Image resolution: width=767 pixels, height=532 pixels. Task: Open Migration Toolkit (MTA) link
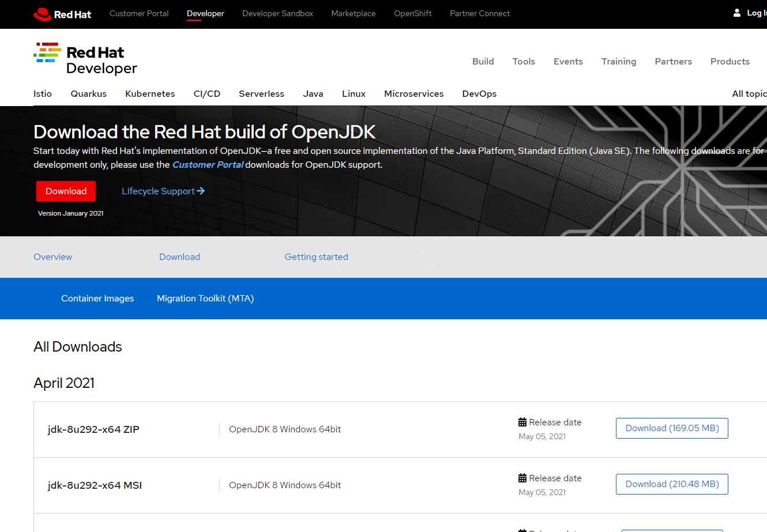click(205, 299)
